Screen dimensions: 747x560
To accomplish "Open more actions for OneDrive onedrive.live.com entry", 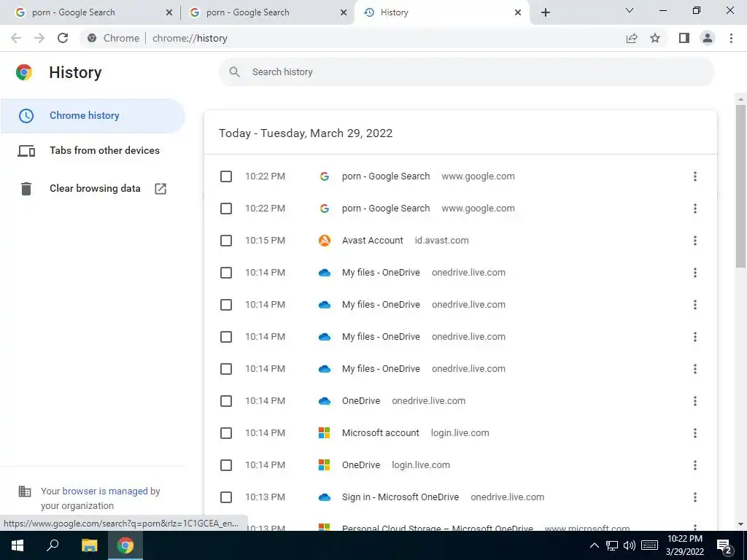I will (695, 401).
